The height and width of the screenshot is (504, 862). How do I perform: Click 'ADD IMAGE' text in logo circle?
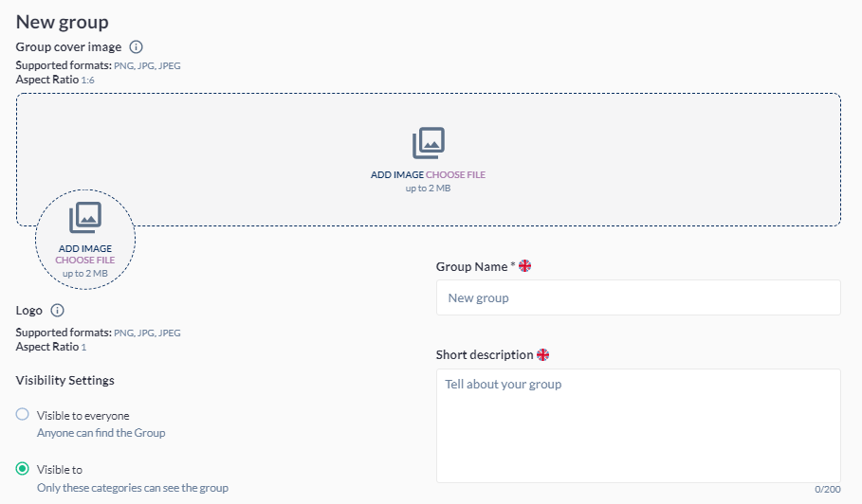click(x=85, y=248)
